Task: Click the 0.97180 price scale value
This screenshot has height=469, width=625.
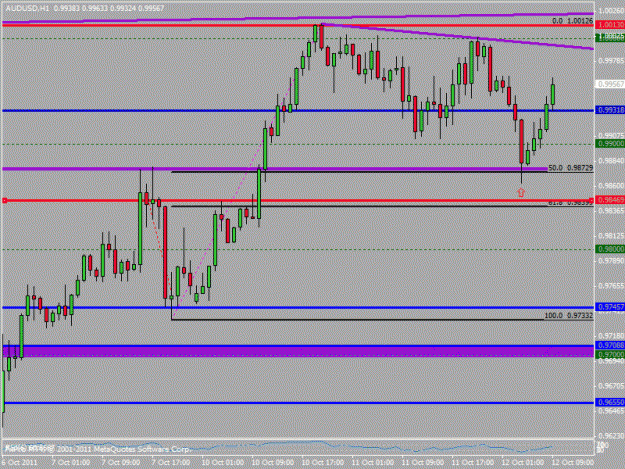Action: click(611, 336)
